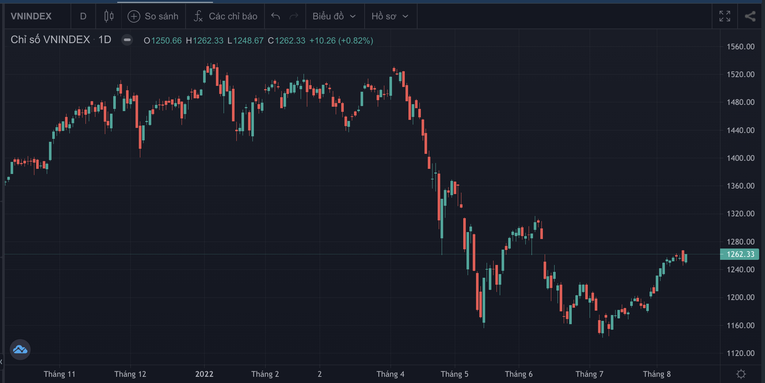Click the 1280.00 price axis label
This screenshot has height=383, width=765.
pos(741,242)
